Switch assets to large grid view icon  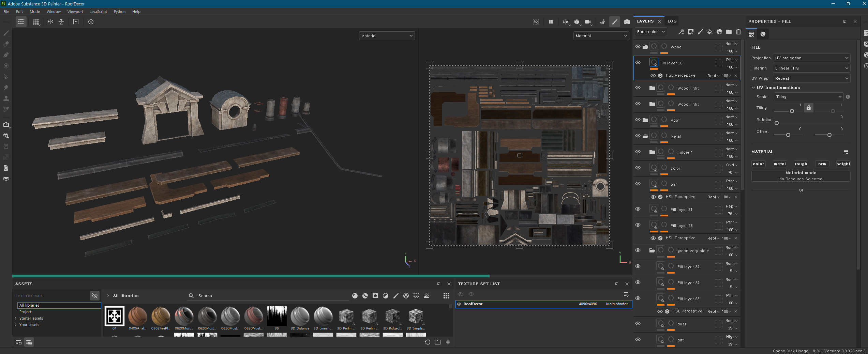tap(446, 296)
